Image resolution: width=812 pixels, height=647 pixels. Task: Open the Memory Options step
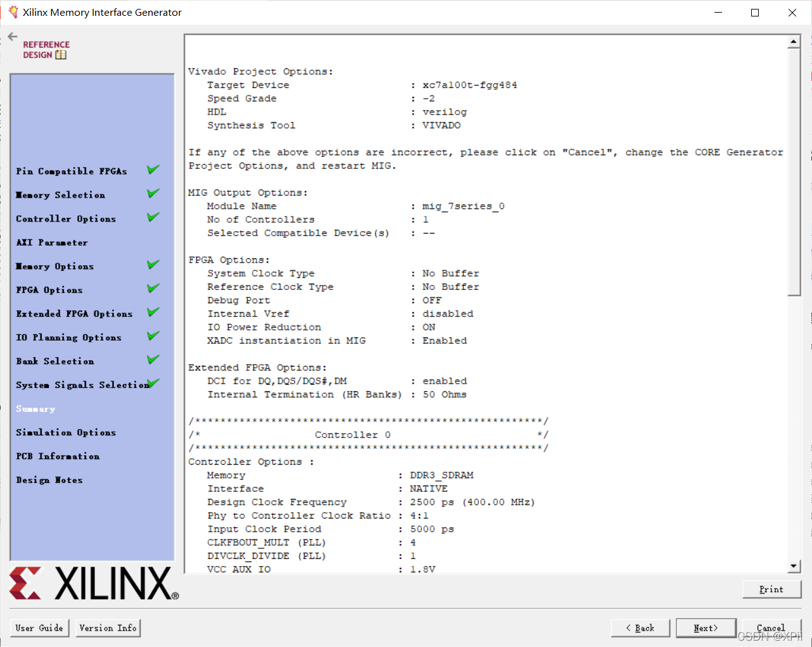(x=55, y=266)
